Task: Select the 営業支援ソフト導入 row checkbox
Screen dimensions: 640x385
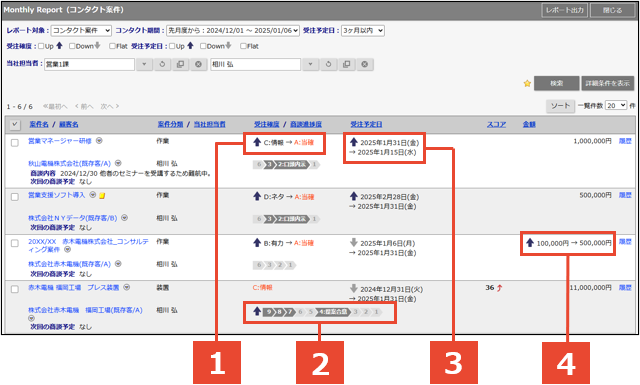Action: point(15,197)
